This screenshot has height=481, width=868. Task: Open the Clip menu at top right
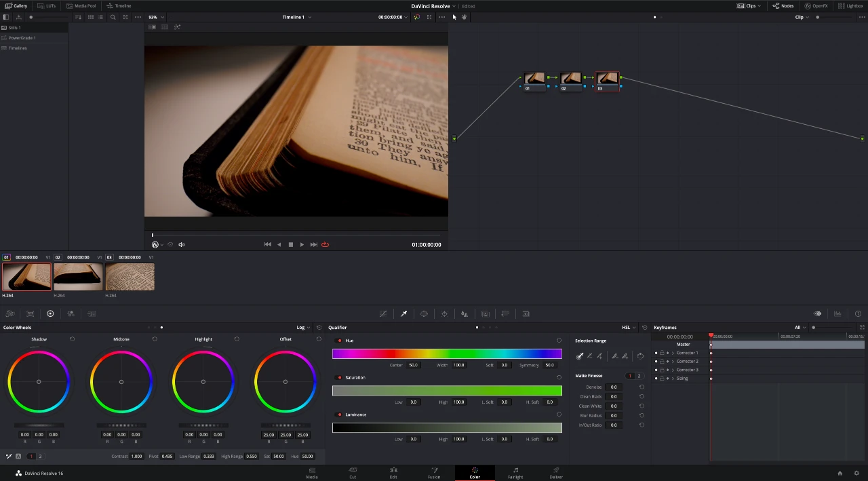(800, 17)
